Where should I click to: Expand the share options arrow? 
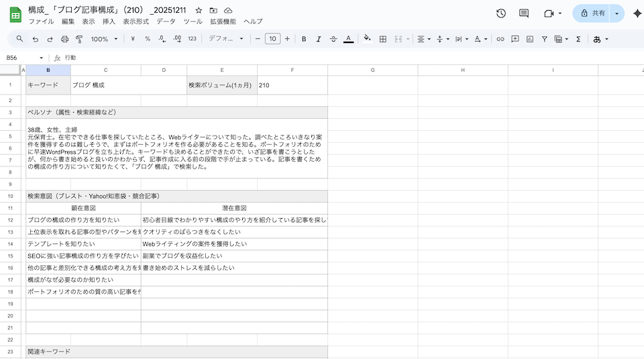click(x=617, y=13)
